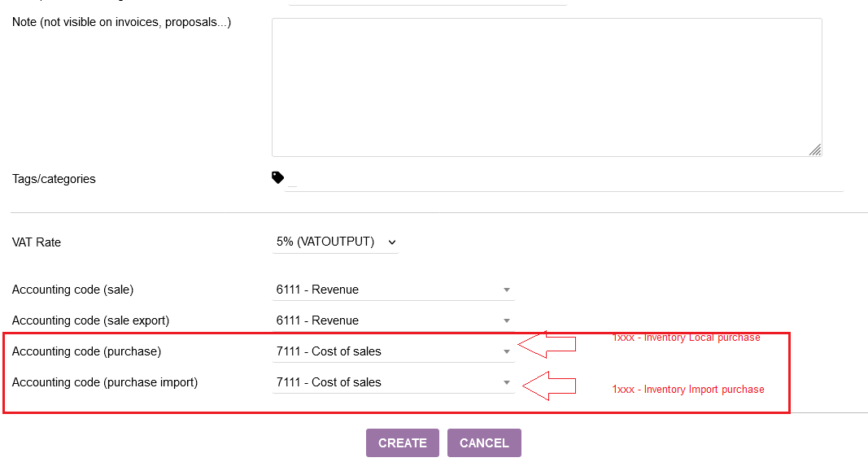
Task: Click the CREATE button
Action: coord(403,442)
